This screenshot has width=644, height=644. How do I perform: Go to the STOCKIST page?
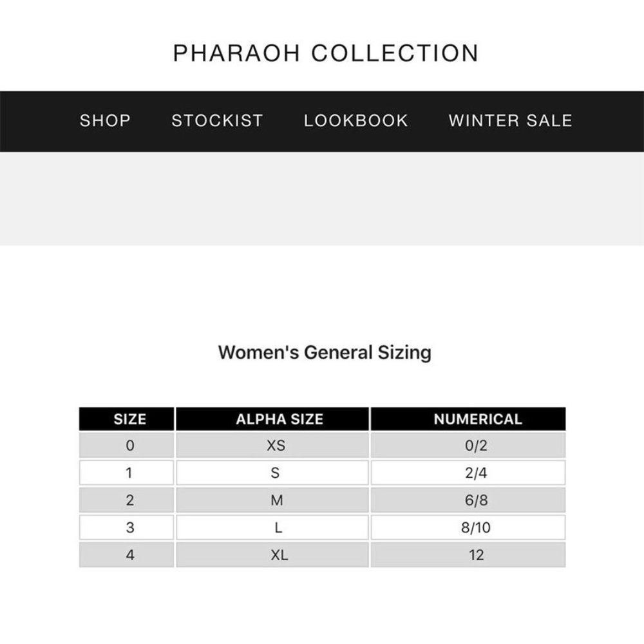(217, 121)
